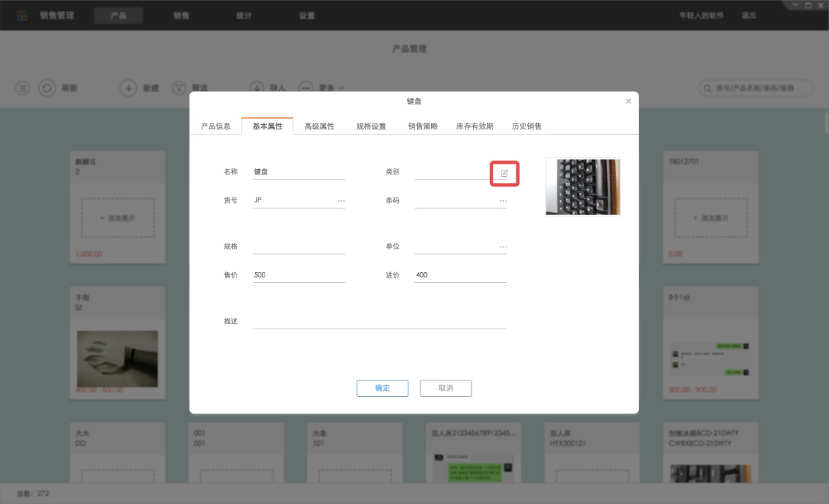This screenshot has width=829, height=504.
Task: Click the 进价 field showing 400
Action: (461, 275)
